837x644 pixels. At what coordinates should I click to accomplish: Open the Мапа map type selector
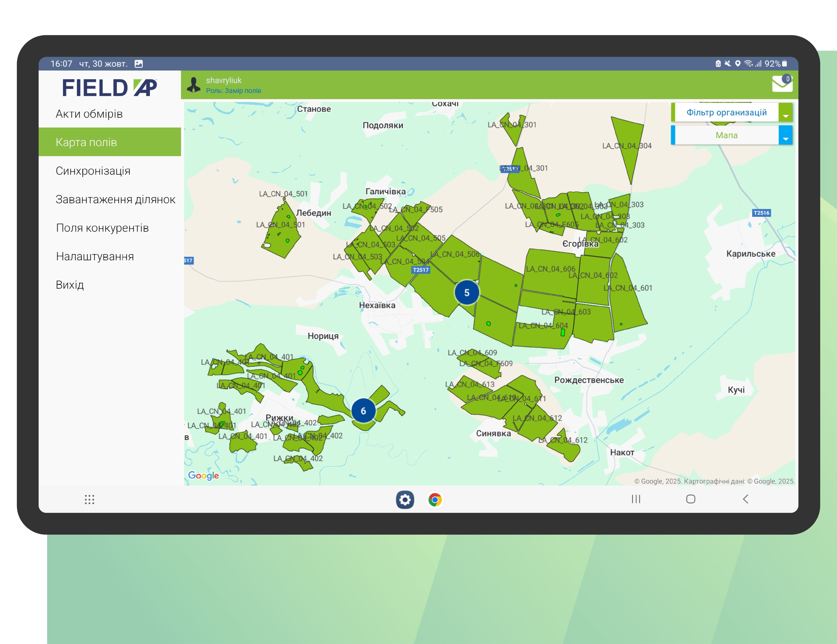[x=726, y=135]
